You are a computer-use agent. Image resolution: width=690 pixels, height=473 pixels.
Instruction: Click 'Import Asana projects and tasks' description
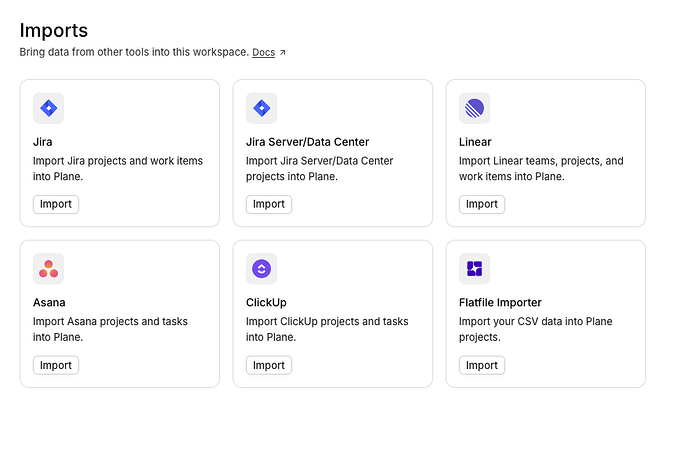tap(110, 330)
